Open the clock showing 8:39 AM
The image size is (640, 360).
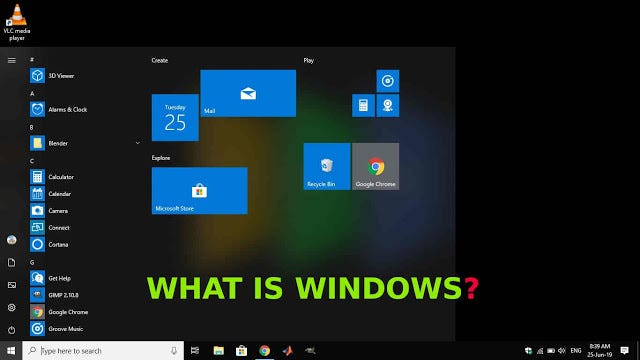click(x=600, y=351)
